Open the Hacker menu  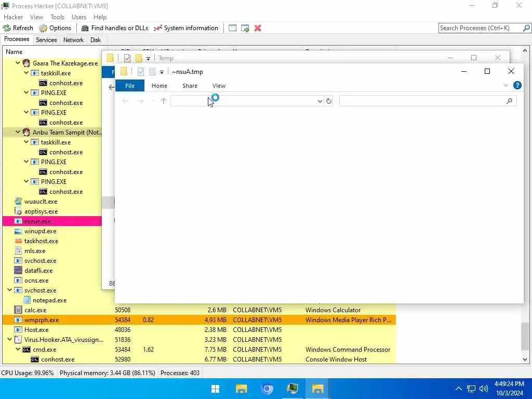13,17
